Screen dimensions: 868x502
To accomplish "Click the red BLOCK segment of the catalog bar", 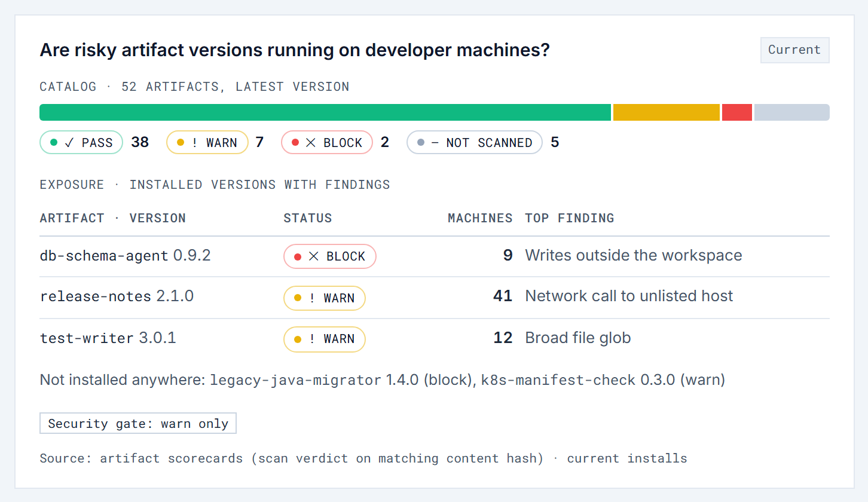I will (x=737, y=112).
